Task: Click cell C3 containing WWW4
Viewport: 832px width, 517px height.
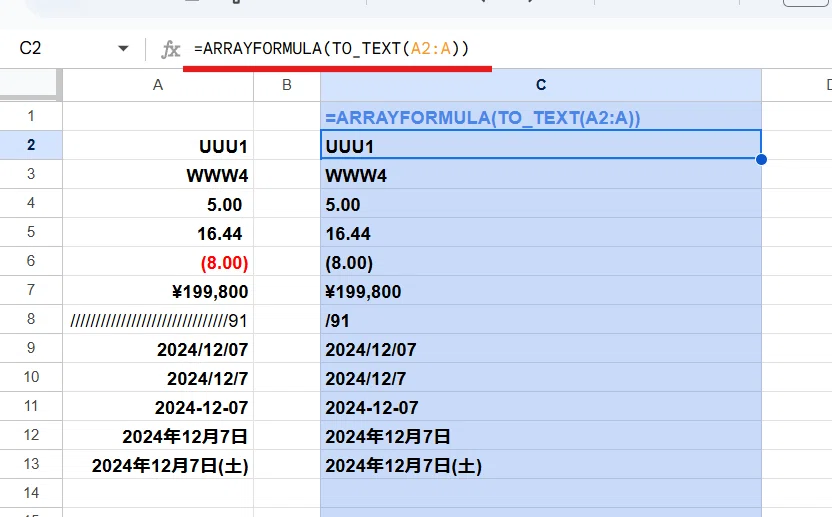Action: point(541,174)
